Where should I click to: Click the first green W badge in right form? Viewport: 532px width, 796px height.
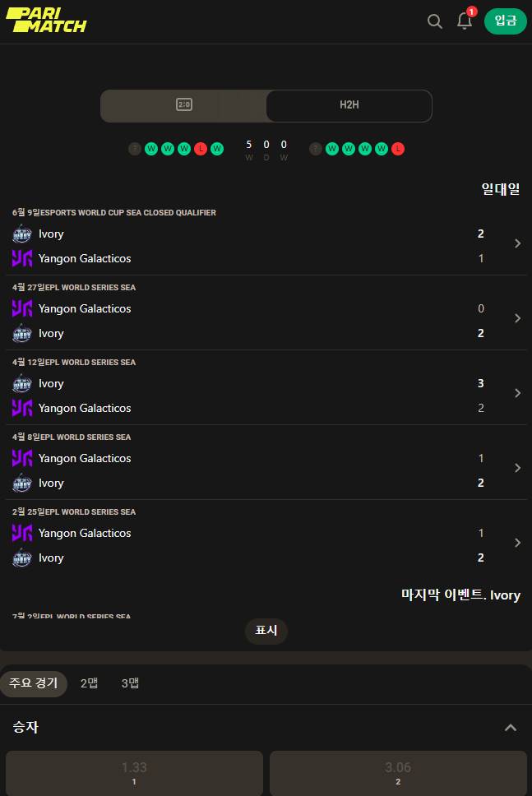(x=332, y=149)
